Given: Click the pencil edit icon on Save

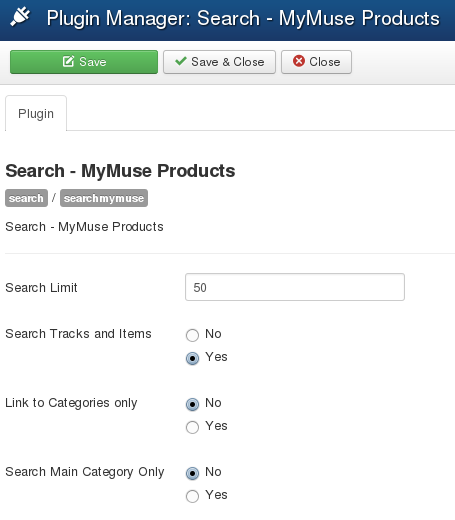Looking at the screenshot, I should [x=68, y=62].
